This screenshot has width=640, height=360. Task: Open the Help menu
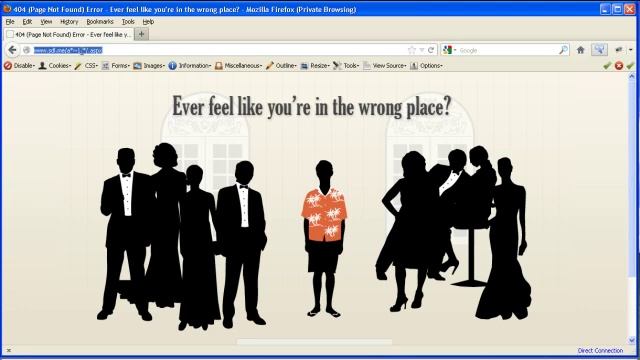coord(148,22)
